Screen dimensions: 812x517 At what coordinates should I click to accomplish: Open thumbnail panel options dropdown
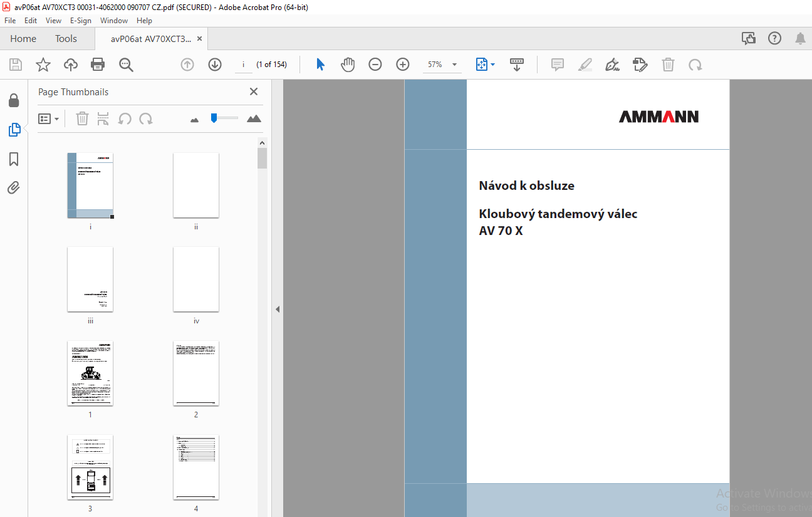(x=49, y=118)
